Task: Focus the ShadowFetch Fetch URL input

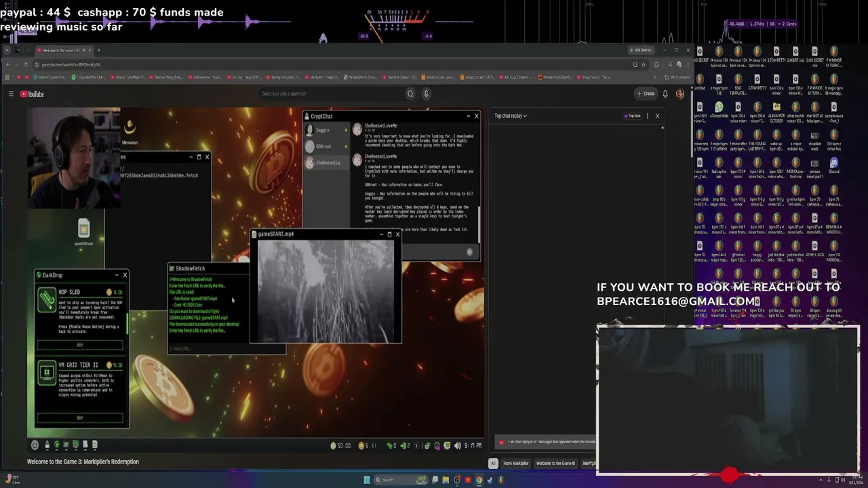Action: point(226,348)
